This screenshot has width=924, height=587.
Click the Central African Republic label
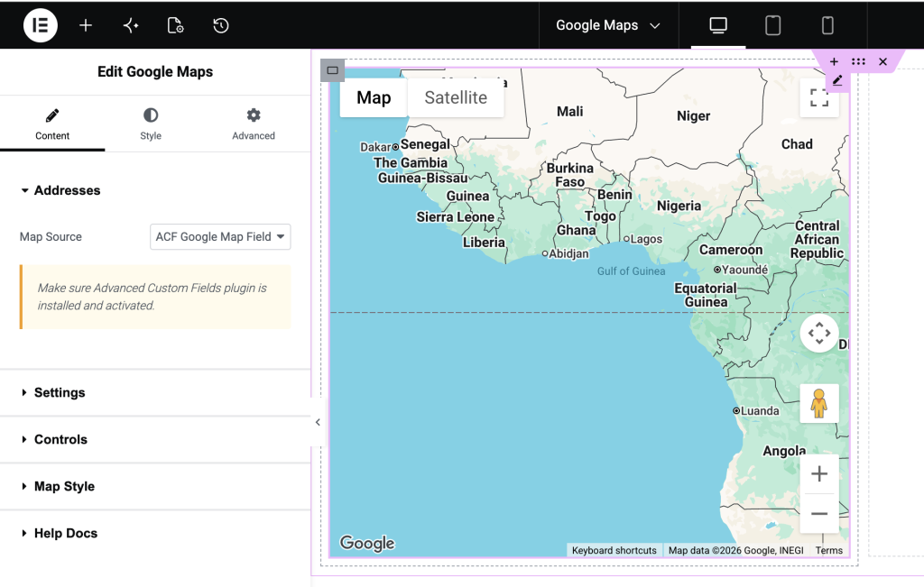(x=817, y=240)
